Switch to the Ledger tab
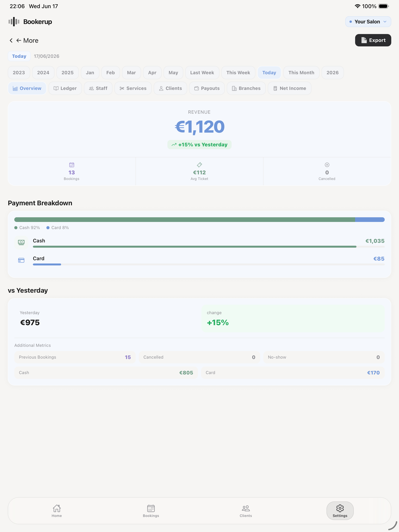The width and height of the screenshot is (399, 532). (65, 88)
